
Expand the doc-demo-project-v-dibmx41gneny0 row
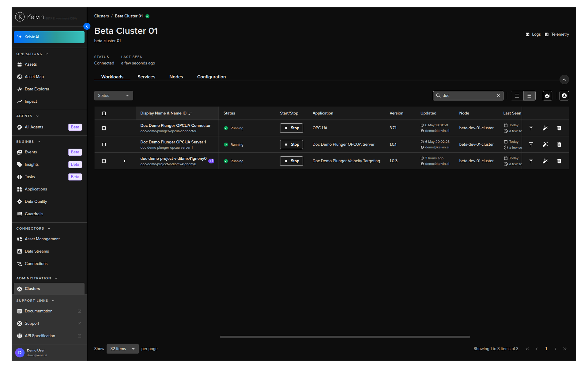(x=124, y=161)
